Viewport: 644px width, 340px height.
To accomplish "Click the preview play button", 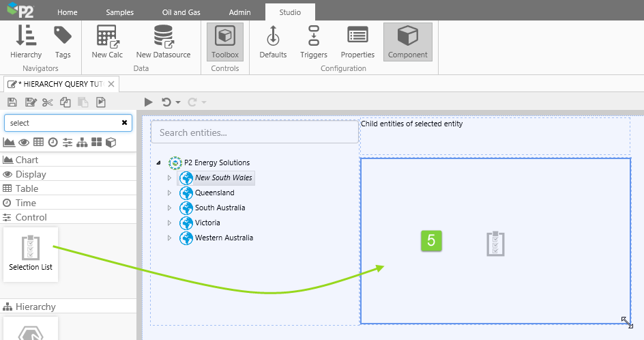I will 149,102.
